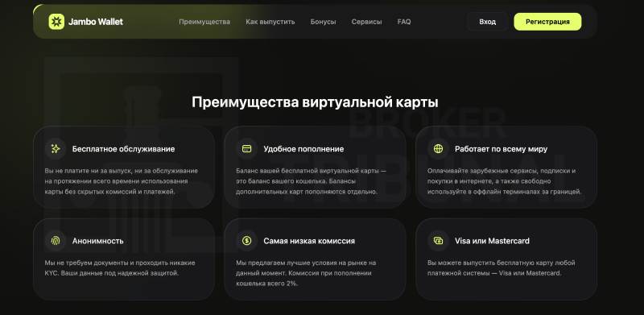This screenshot has height=315, width=644.
Task: Click the Visa или Mastercard card title
Action: click(x=492, y=241)
